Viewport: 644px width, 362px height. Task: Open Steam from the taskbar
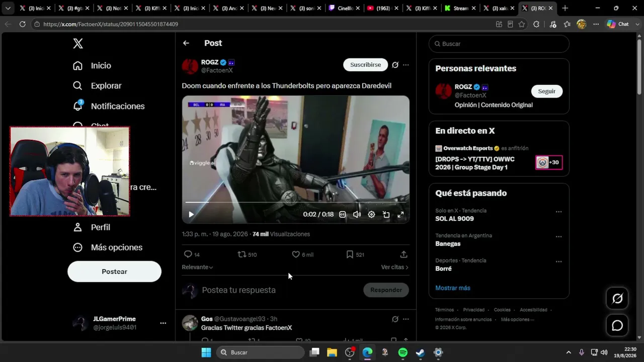[421, 352]
